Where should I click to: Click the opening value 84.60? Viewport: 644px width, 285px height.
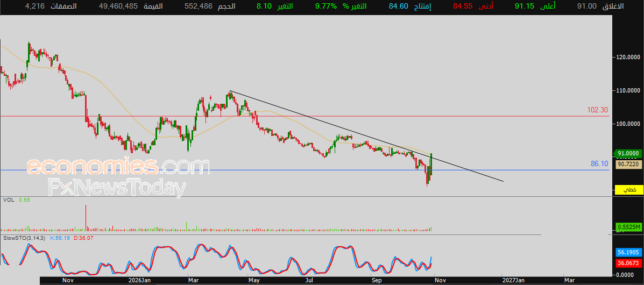pyautogui.click(x=398, y=6)
